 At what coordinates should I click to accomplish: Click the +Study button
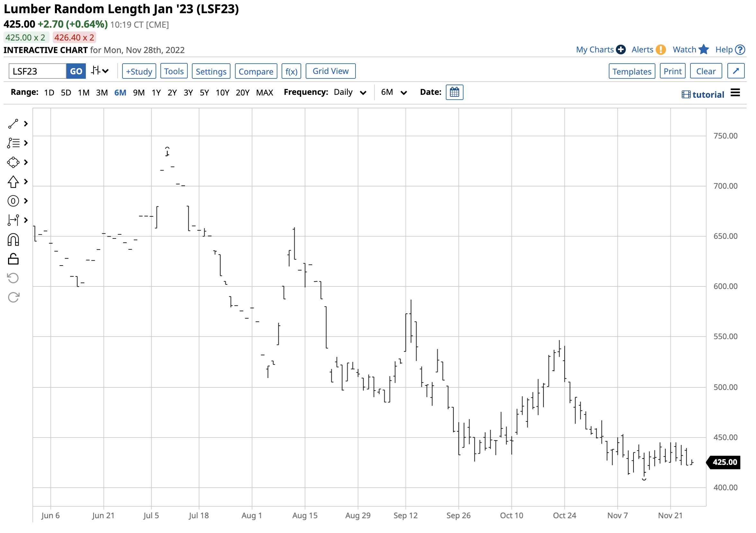(139, 71)
